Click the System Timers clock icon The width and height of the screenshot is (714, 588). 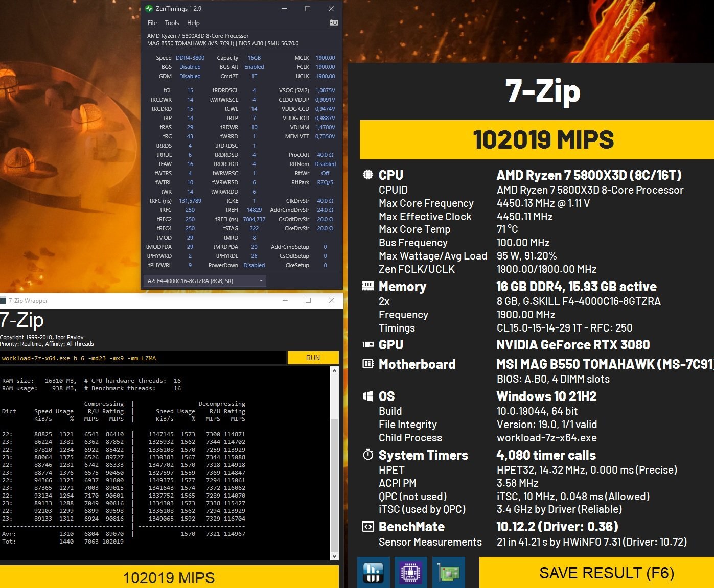[x=368, y=454]
